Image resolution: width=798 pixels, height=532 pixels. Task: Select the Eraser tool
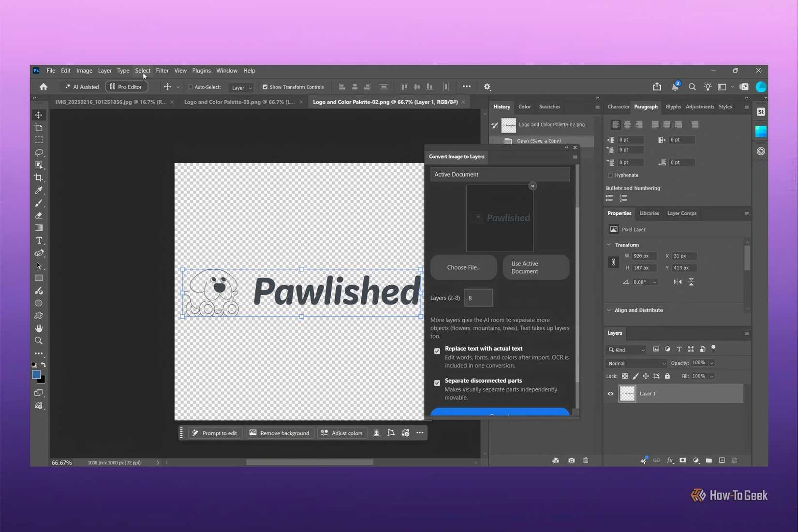click(x=39, y=216)
